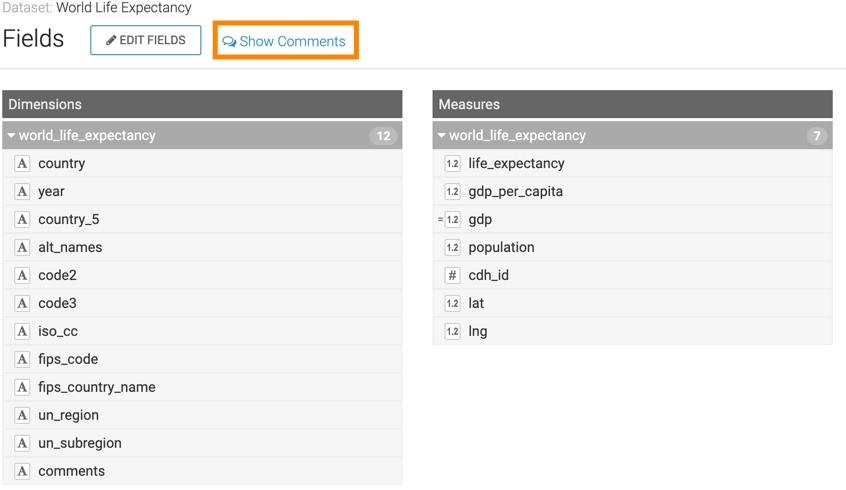Open Show Comments link
Viewport: 846px width, 490px height.
point(285,41)
